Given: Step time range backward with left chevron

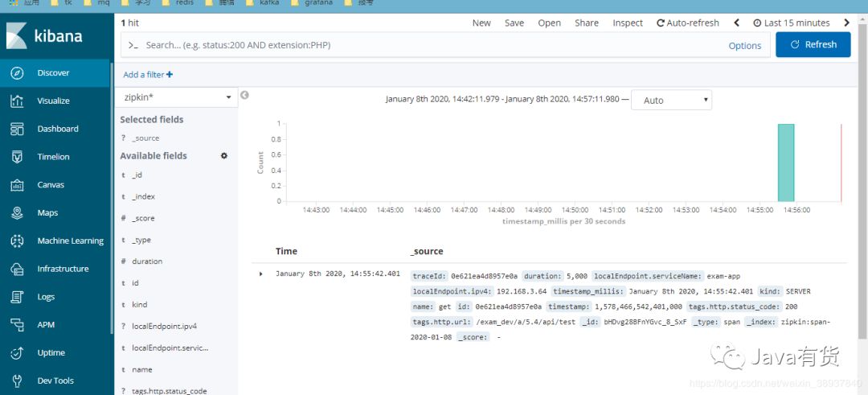Looking at the screenshot, I should pos(737,23).
